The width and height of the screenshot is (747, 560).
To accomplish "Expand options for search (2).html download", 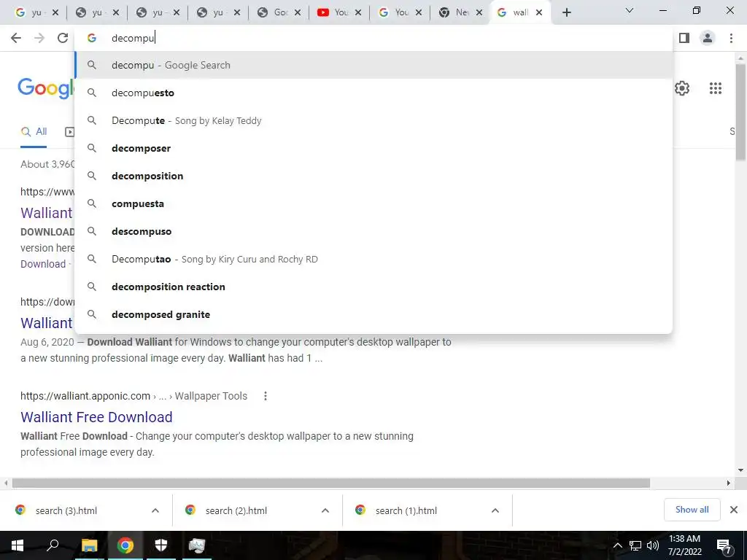I will point(325,510).
